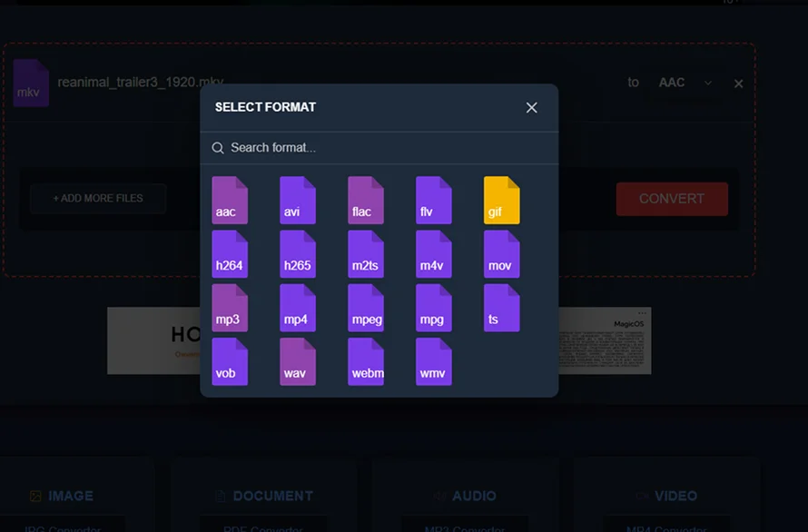808x532 pixels.
Task: Click the reanimal_trailer3_1920.mkv file name
Action: click(x=140, y=82)
